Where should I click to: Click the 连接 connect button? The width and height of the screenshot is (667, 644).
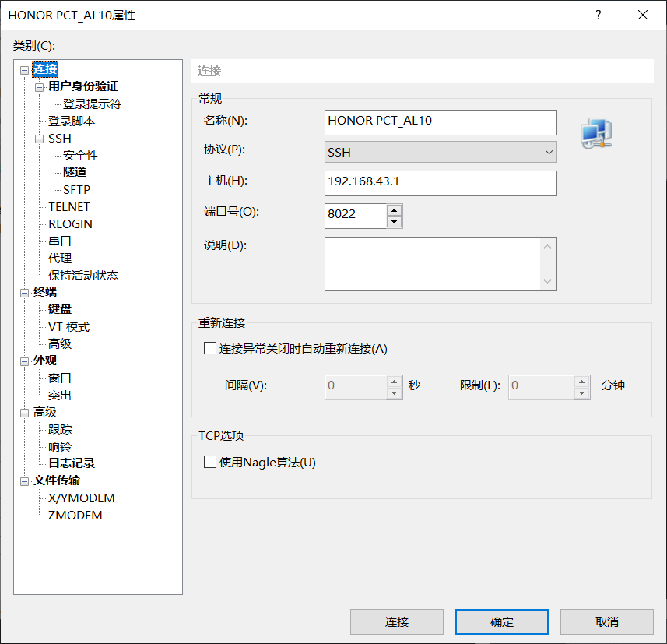[396, 621]
